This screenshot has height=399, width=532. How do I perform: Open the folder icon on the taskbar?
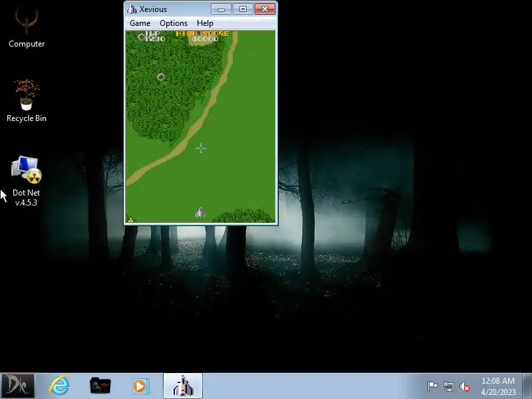100,386
